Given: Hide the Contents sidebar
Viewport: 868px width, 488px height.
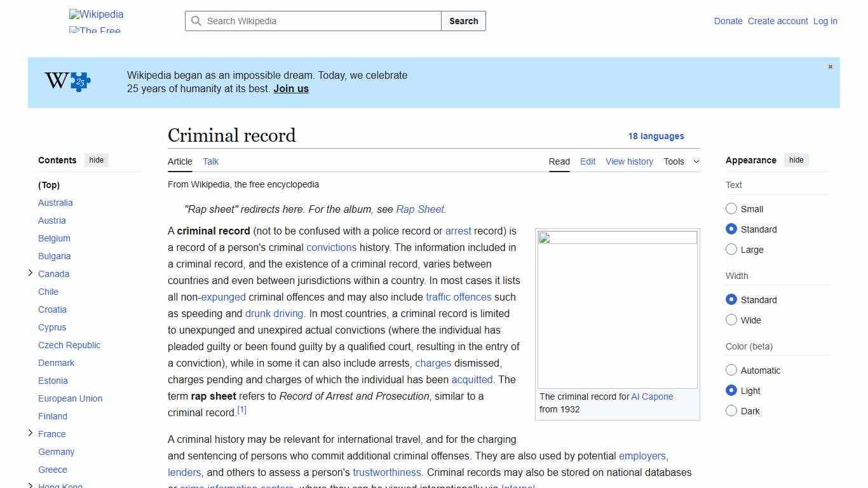Looking at the screenshot, I should pyautogui.click(x=96, y=160).
